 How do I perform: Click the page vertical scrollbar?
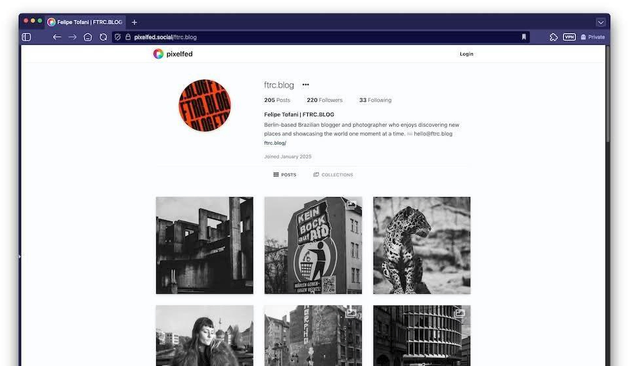click(608, 94)
